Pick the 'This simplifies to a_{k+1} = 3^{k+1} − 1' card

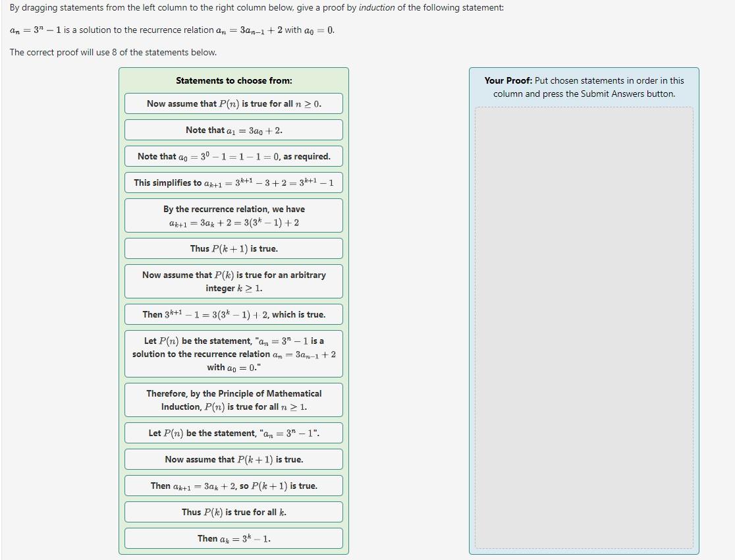(233, 182)
